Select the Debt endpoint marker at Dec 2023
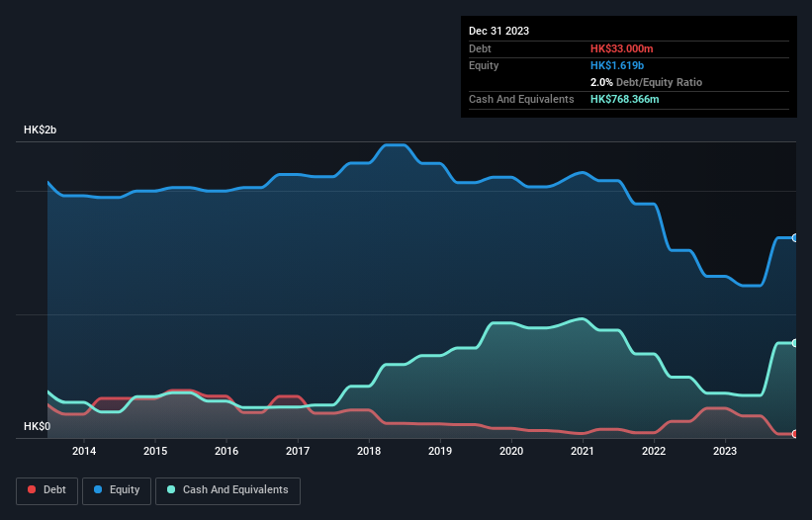812x520 pixels. (795, 434)
